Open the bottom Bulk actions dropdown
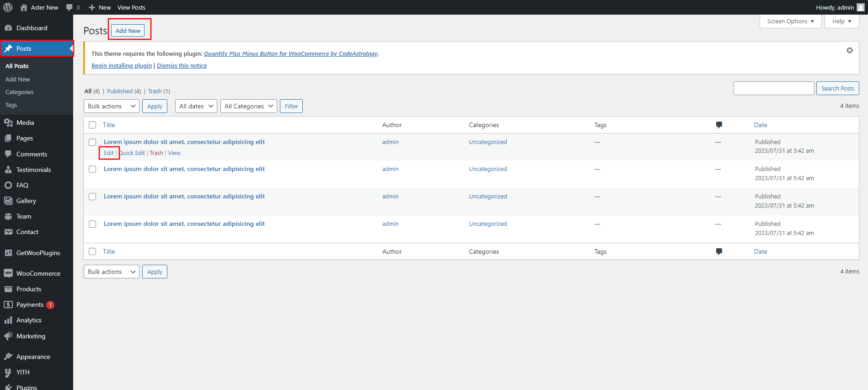Viewport: 868px width, 390px height. click(112, 272)
